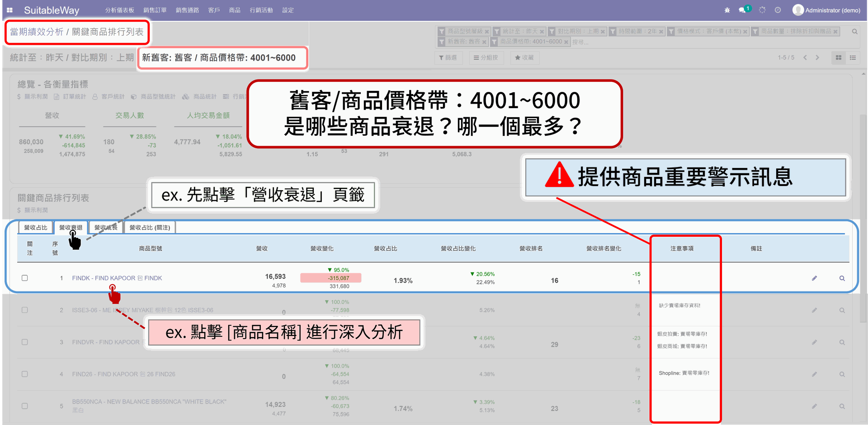
Task: Open the 客戶 menu
Action: tap(214, 10)
